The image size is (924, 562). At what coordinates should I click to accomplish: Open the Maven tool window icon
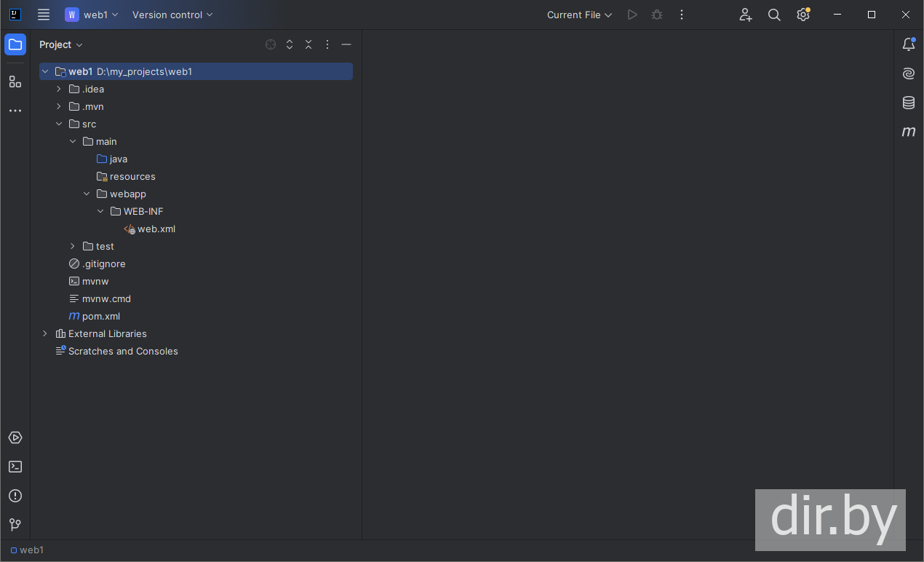tap(909, 132)
